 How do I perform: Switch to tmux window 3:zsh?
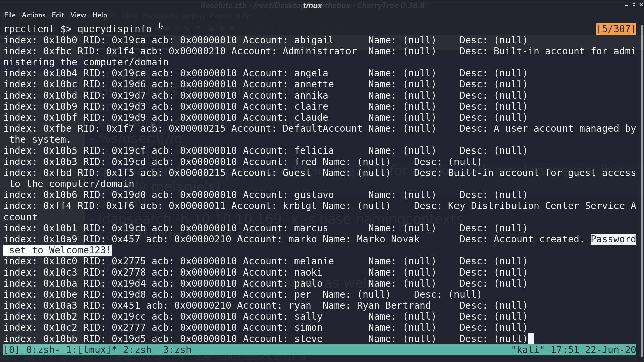[177, 350]
